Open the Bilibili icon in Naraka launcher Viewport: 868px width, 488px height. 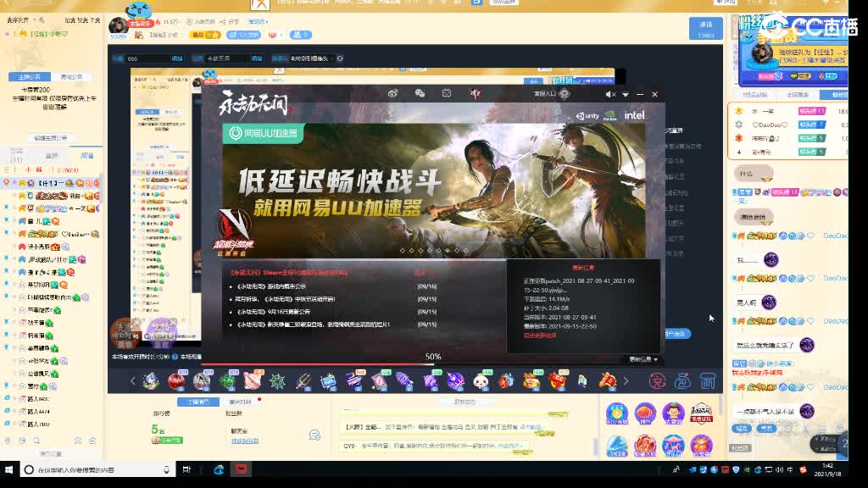click(x=447, y=93)
